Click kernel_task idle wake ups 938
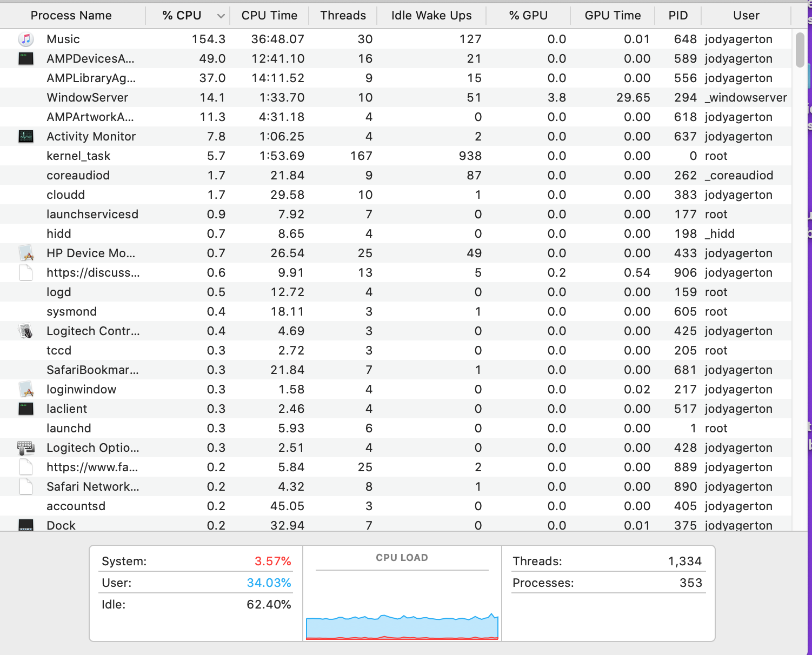Image resolution: width=812 pixels, height=655 pixels. (x=470, y=156)
